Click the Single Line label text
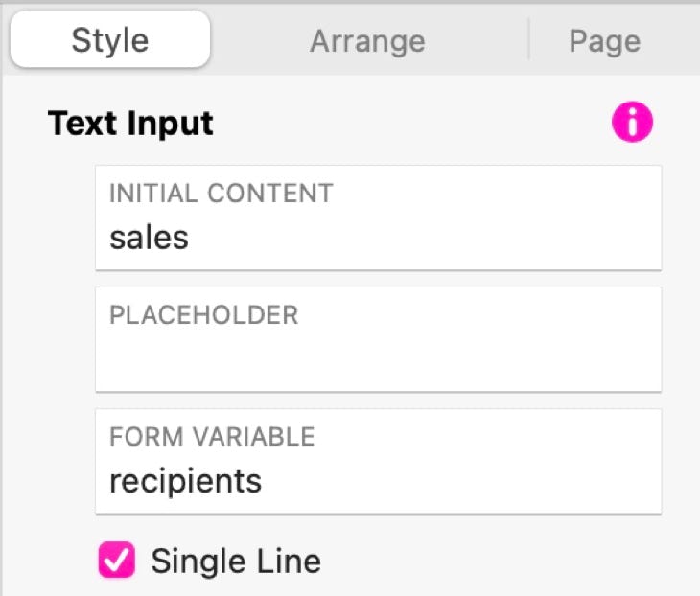Screen dimensions: 700x596 pos(236,561)
